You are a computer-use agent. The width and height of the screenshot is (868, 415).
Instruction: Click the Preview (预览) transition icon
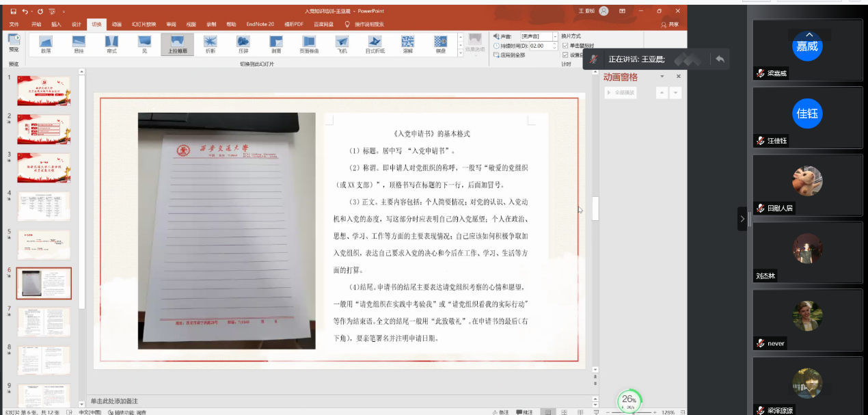14,43
